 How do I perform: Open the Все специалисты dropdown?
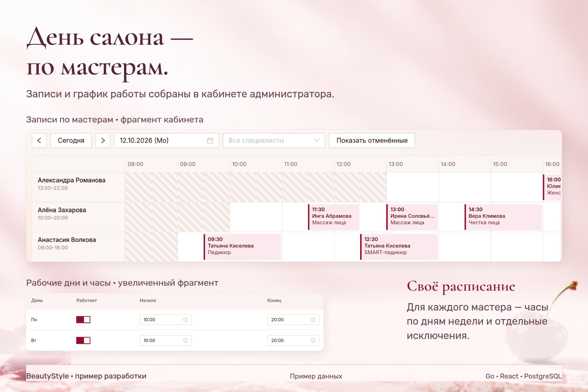(274, 141)
